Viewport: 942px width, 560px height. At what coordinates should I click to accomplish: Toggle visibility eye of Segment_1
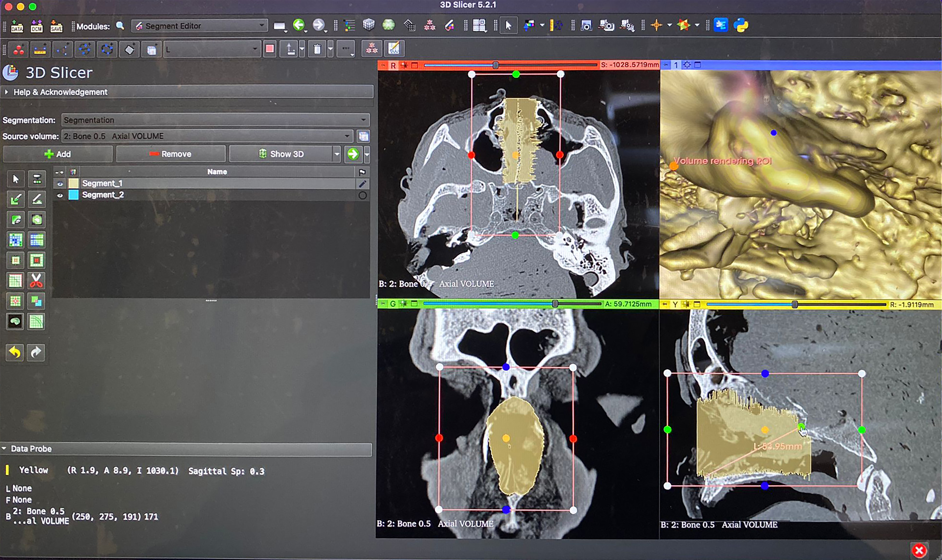(60, 184)
